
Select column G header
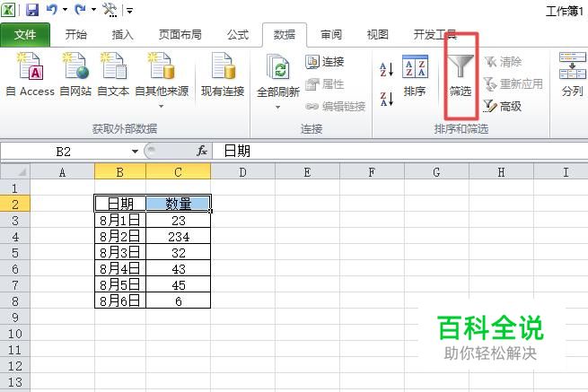pyautogui.click(x=436, y=172)
